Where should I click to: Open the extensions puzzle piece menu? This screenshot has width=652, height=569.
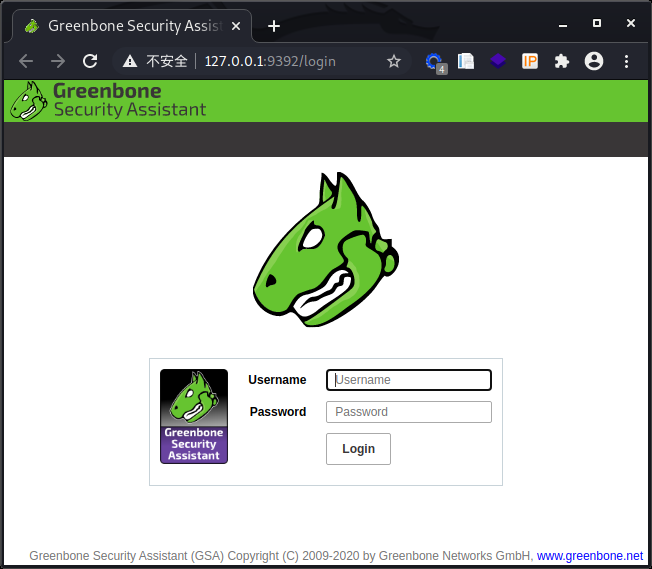(562, 61)
